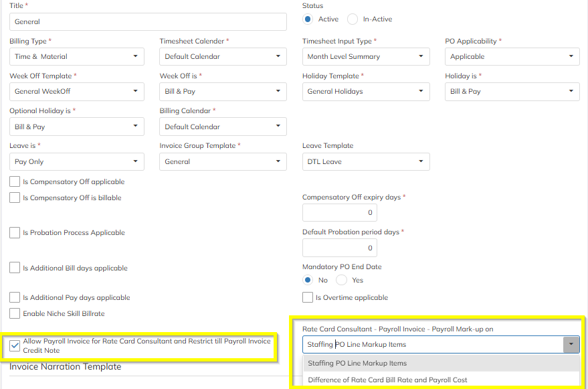Enable the Is Overtime applicable checkbox
The width and height of the screenshot is (588, 389).
(308, 297)
